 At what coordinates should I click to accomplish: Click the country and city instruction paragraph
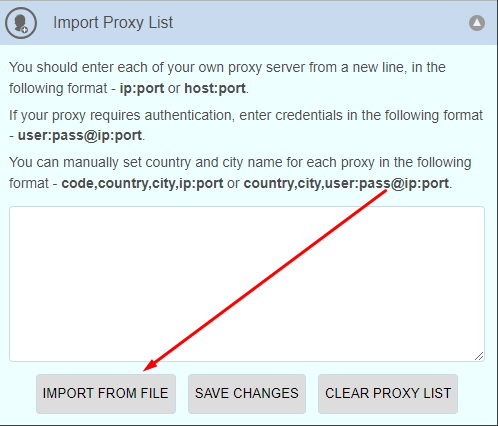pos(240,173)
